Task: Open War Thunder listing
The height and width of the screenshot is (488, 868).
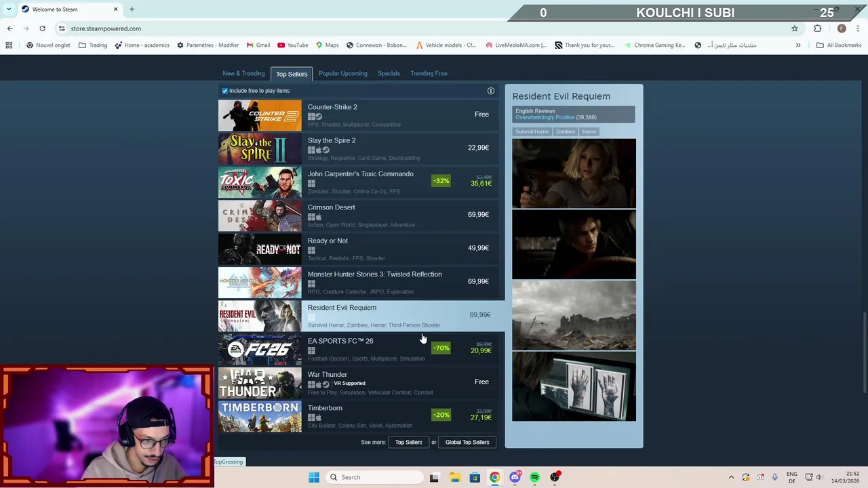Action: (x=359, y=382)
